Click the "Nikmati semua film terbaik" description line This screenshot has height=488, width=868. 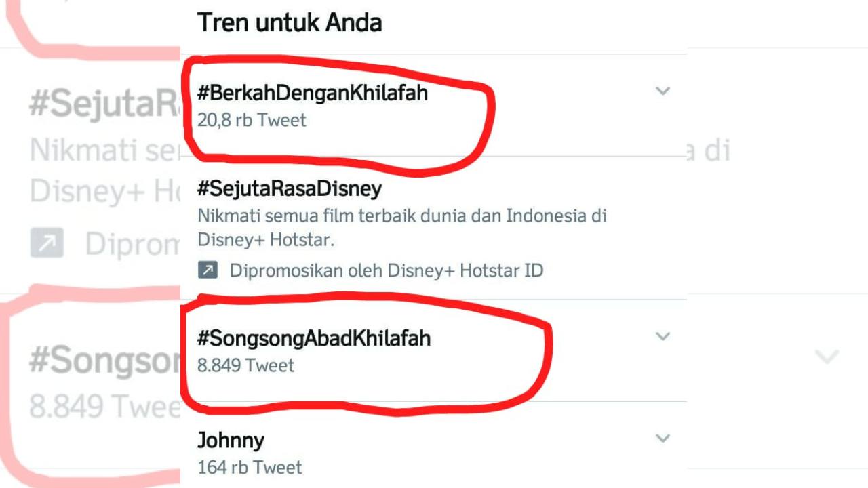tap(403, 216)
